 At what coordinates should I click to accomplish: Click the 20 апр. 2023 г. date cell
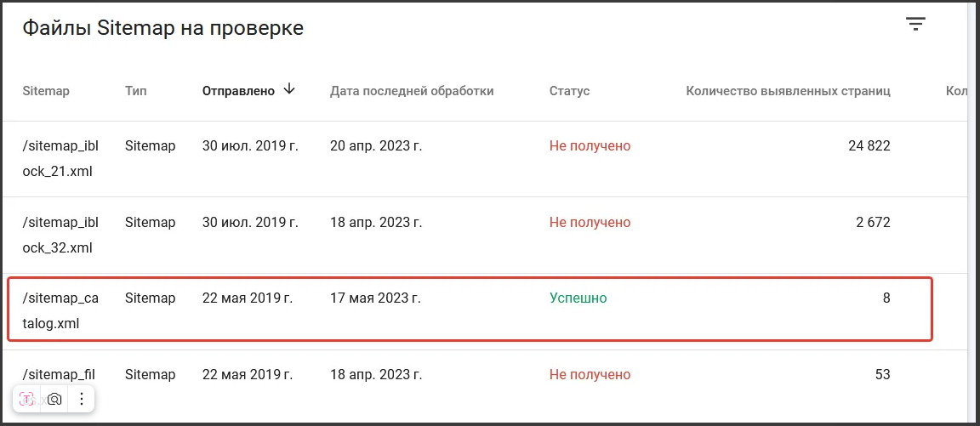coord(376,146)
